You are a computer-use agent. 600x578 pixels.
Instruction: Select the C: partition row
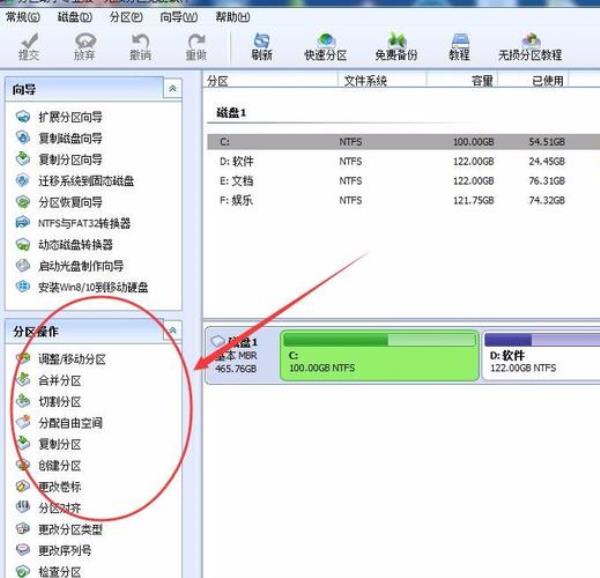[x=404, y=142]
